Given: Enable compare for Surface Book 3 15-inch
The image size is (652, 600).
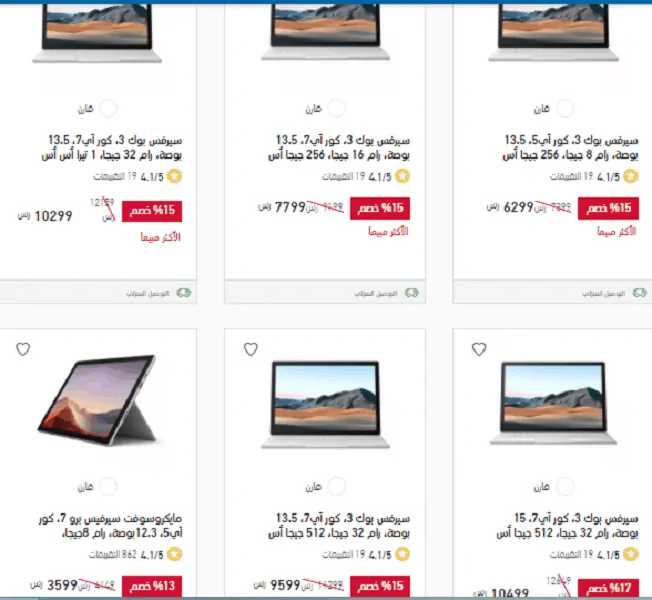Looking at the screenshot, I should click(565, 486).
